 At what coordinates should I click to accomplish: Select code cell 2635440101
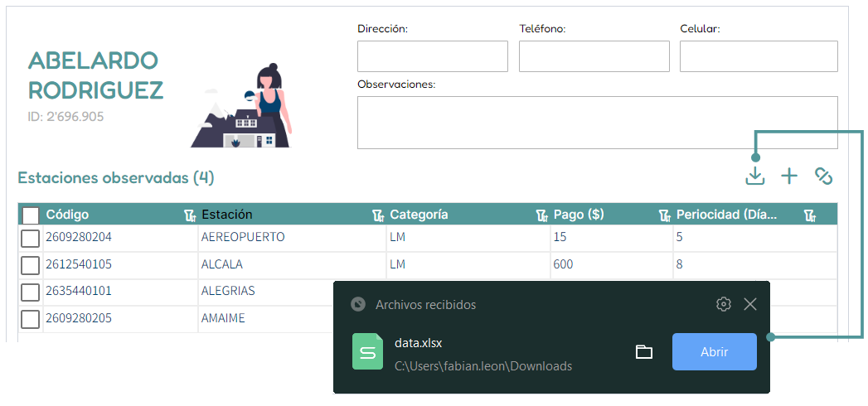tap(79, 291)
